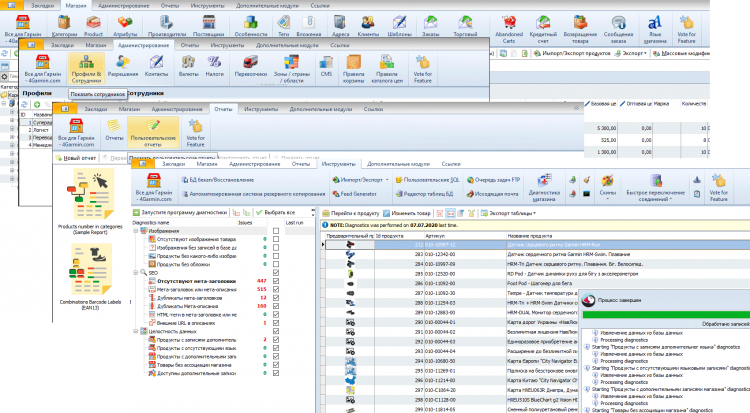Open Диагностика магазина in Инструменты ribbon
Image resolution: width=750 pixels, height=413 pixels.
[544, 188]
